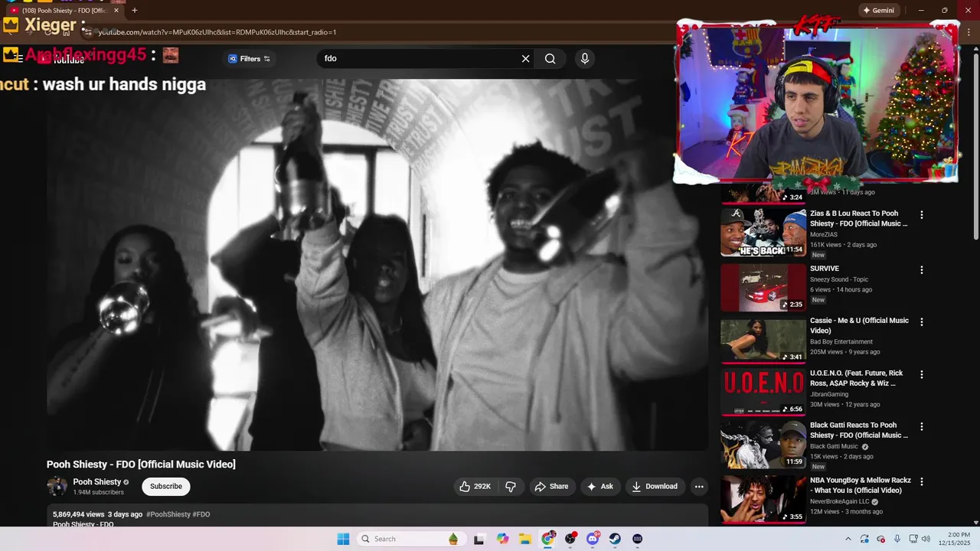Open Cassie - Me & U video title
This screenshot has height=551, width=980.
click(859, 325)
